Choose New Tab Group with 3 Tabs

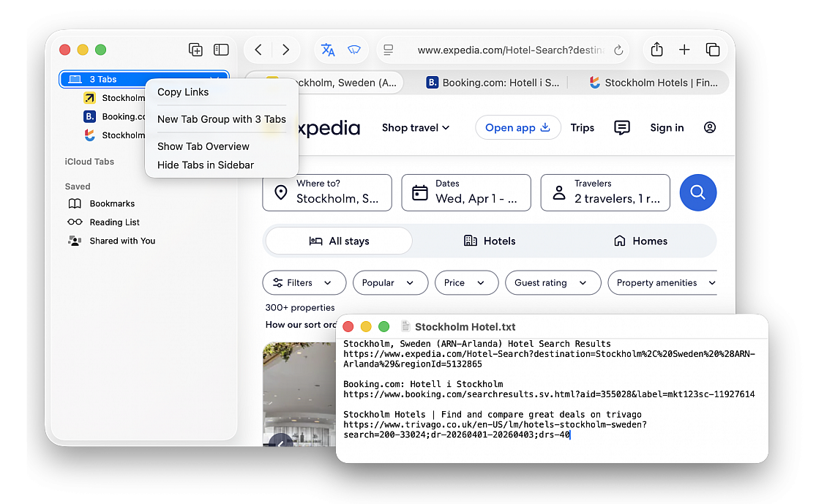221,119
